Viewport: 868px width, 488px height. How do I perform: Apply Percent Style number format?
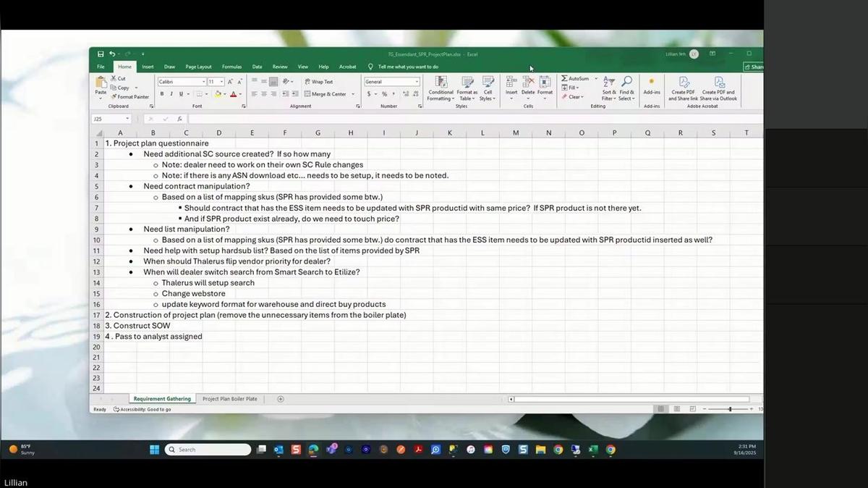click(385, 94)
